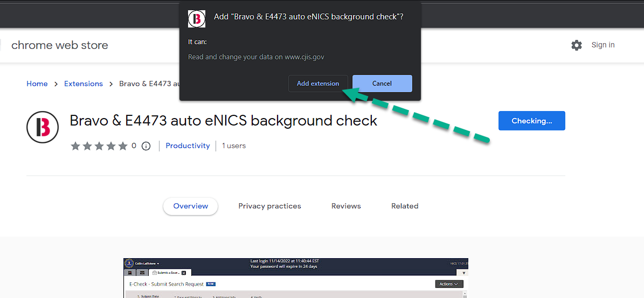The width and height of the screenshot is (644, 298).
Task: Open the E-Check preview screenshot
Action: pyautogui.click(x=296, y=278)
